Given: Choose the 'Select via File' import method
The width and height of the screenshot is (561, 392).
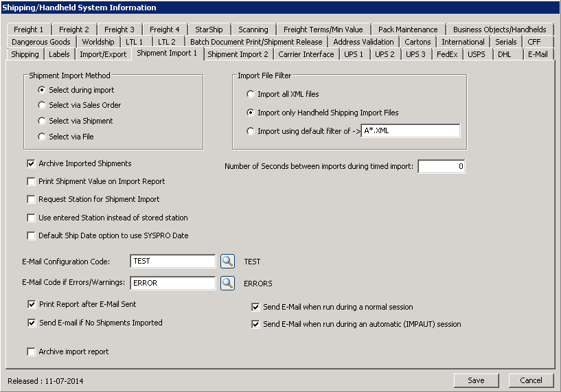Looking at the screenshot, I should click(43, 137).
